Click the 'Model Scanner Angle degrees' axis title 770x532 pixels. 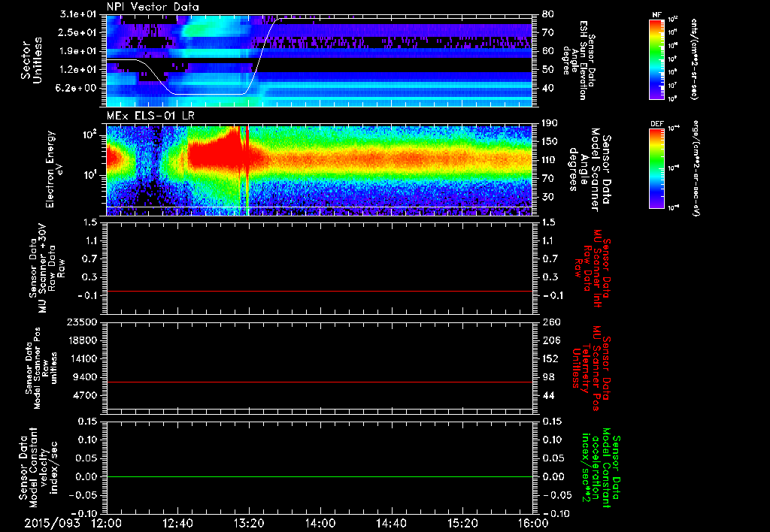pyautogui.click(x=590, y=170)
